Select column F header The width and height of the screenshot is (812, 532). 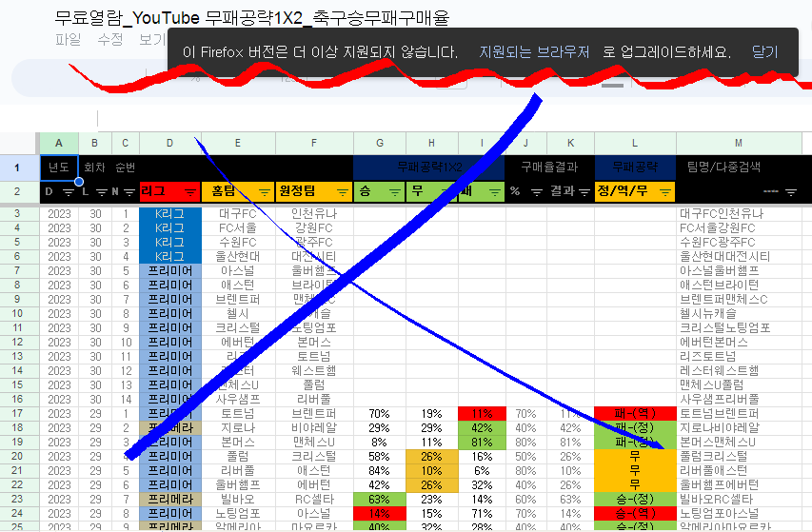pos(314,144)
